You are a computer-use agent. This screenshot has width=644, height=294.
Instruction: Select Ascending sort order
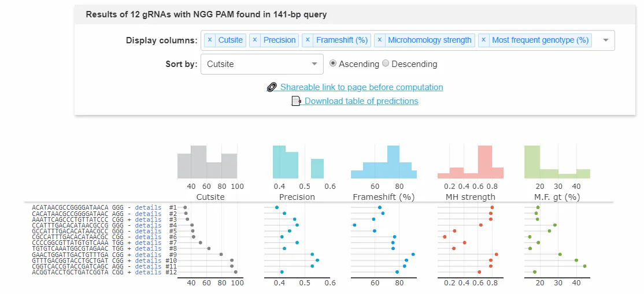(333, 64)
